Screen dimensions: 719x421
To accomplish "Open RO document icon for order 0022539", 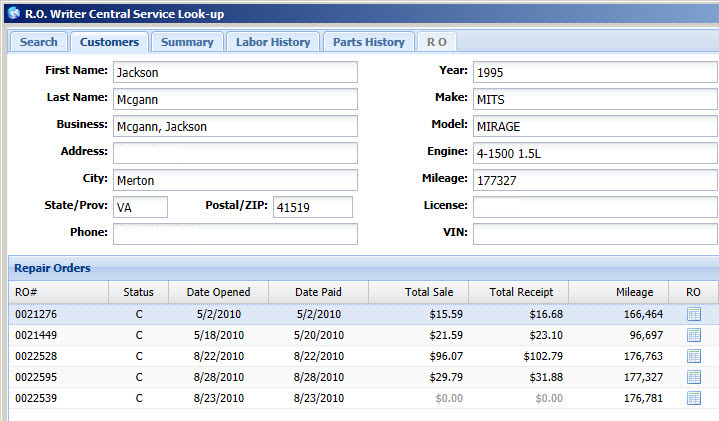I will [x=694, y=398].
